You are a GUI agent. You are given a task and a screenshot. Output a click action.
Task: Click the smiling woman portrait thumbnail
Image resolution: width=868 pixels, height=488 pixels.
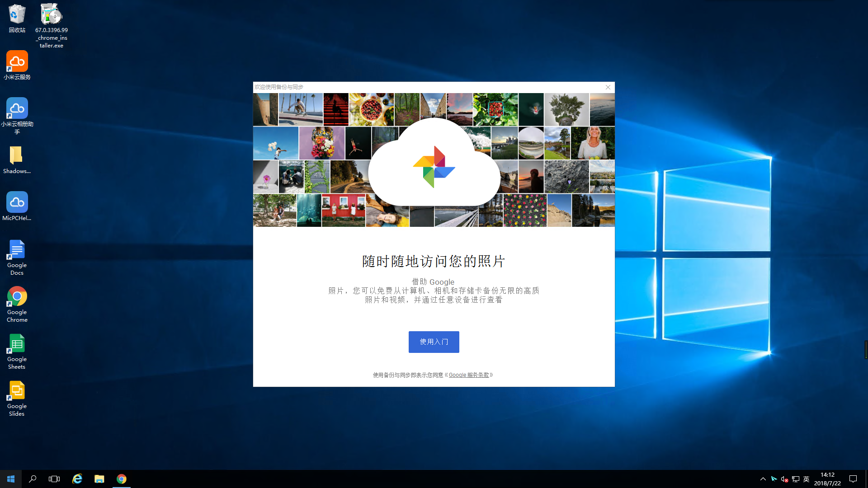point(593,143)
